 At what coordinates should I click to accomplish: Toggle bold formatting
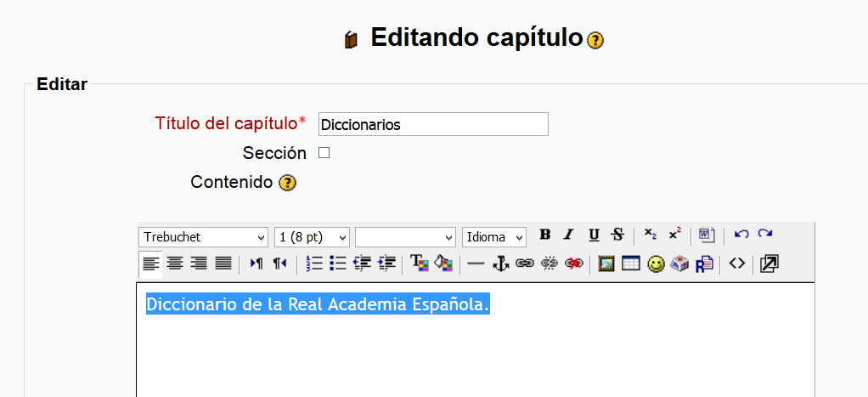click(x=544, y=235)
